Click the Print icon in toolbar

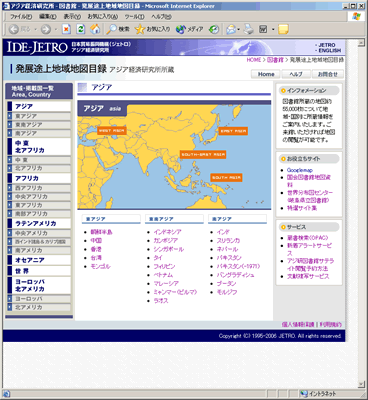[249, 30]
